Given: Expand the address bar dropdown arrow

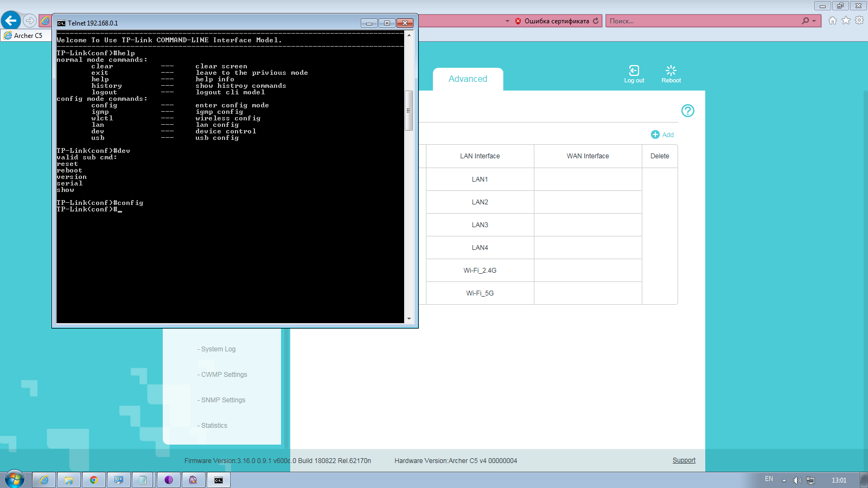Looking at the screenshot, I should click(507, 21).
